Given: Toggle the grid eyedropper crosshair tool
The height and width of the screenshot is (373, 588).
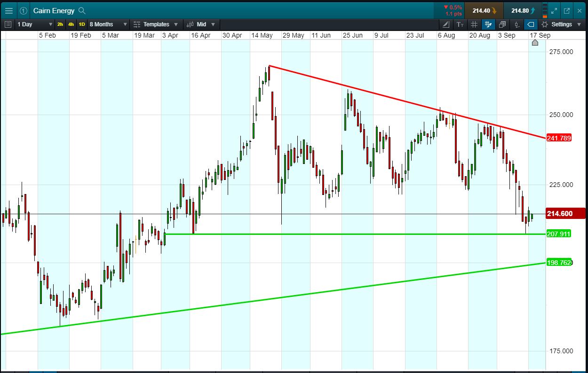Looking at the screenshot, I should pos(488,24).
